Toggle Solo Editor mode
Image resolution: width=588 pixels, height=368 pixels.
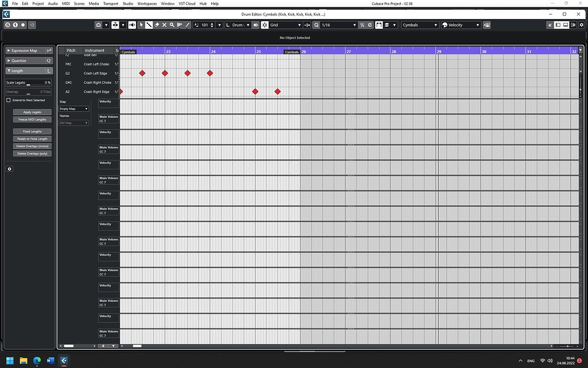(x=7, y=25)
